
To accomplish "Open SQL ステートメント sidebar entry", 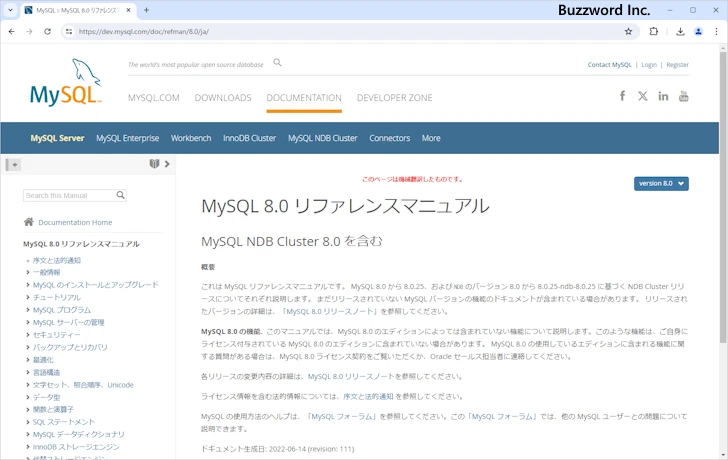I will [x=64, y=422].
